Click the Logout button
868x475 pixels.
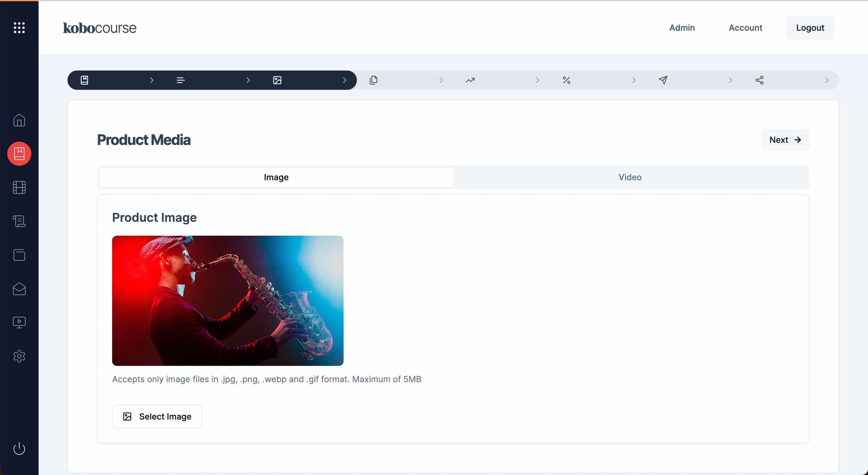tap(810, 28)
